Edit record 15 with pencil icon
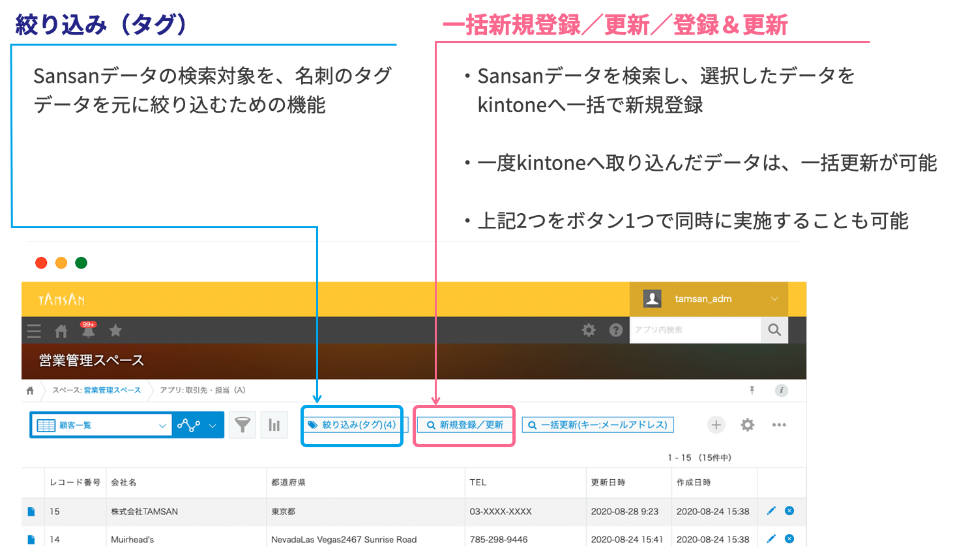This screenshot has width=955, height=560. click(771, 511)
